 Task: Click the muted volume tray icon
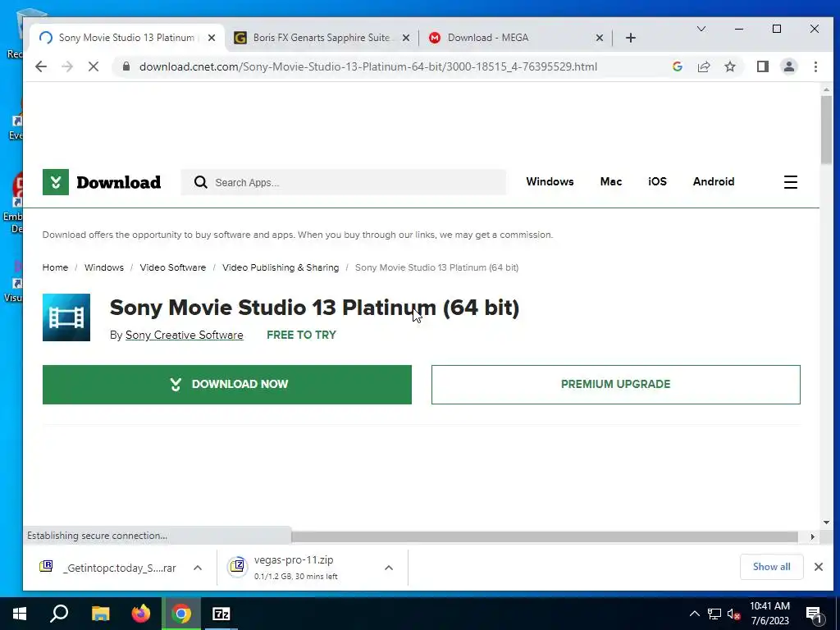(733, 614)
